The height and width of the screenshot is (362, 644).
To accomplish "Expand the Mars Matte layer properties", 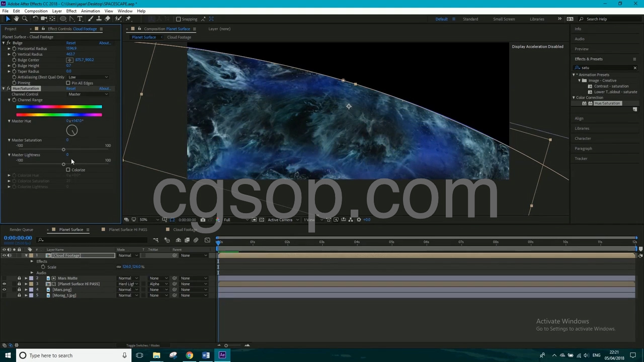I will click(26, 278).
